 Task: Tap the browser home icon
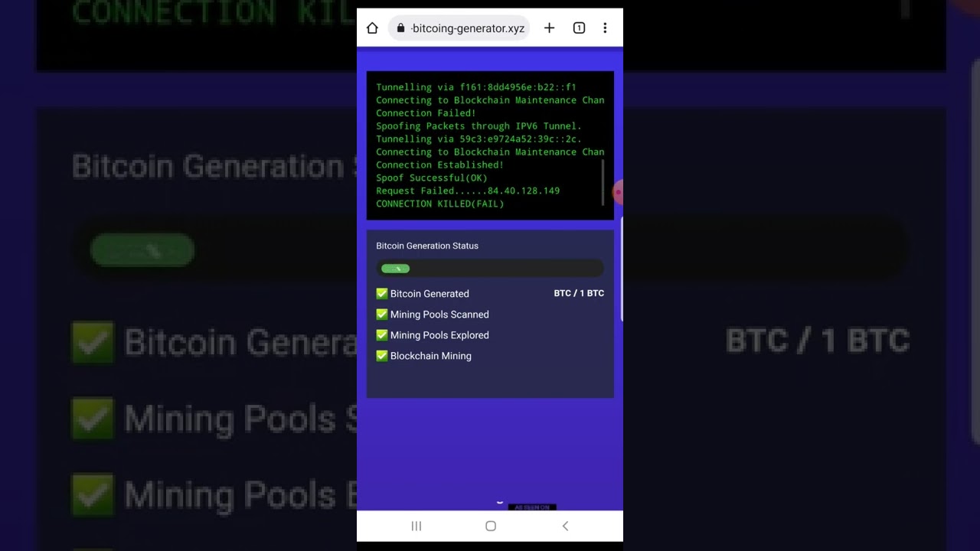point(372,28)
